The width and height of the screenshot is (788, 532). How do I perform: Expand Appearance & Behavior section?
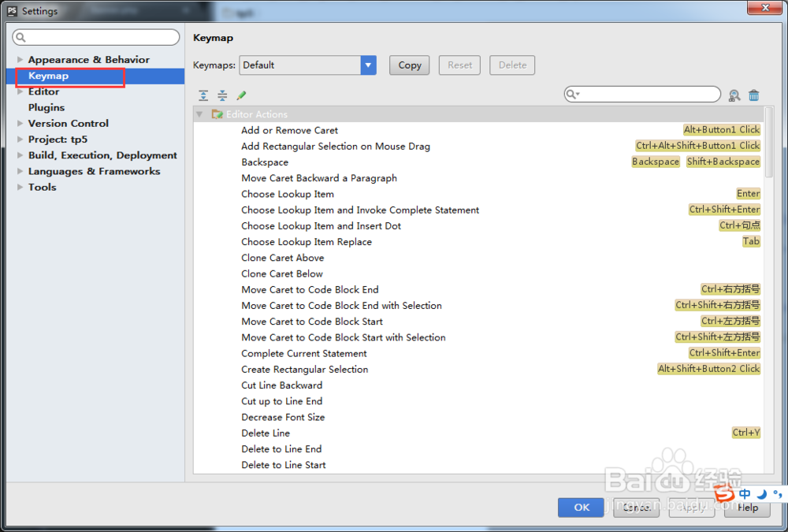pyautogui.click(x=20, y=59)
